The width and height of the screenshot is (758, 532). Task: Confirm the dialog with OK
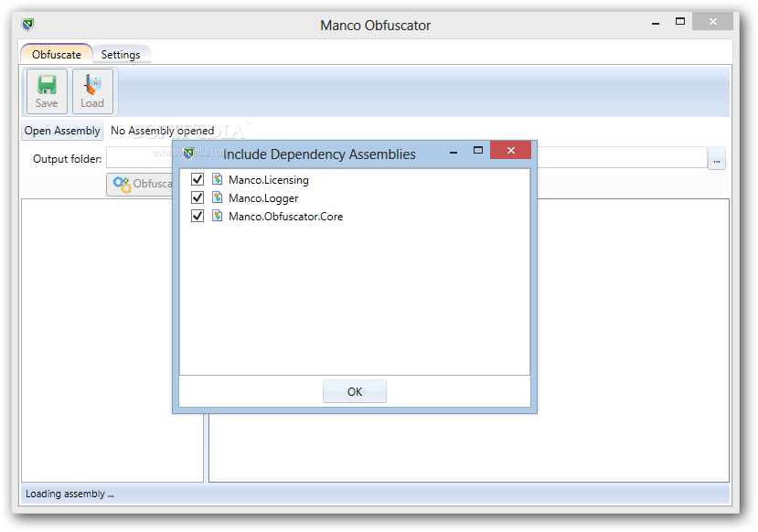pos(355,391)
